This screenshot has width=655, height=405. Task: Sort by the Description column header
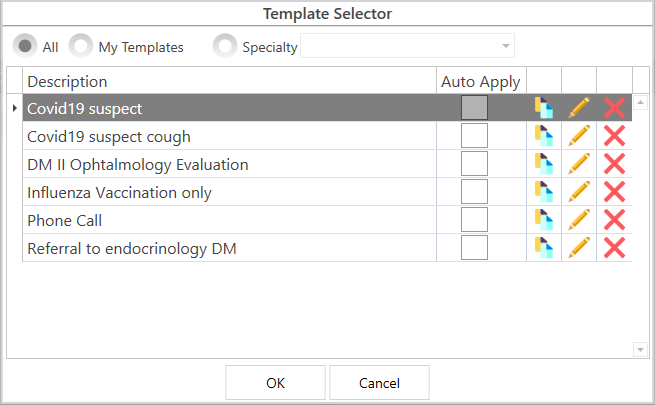[x=230, y=81]
